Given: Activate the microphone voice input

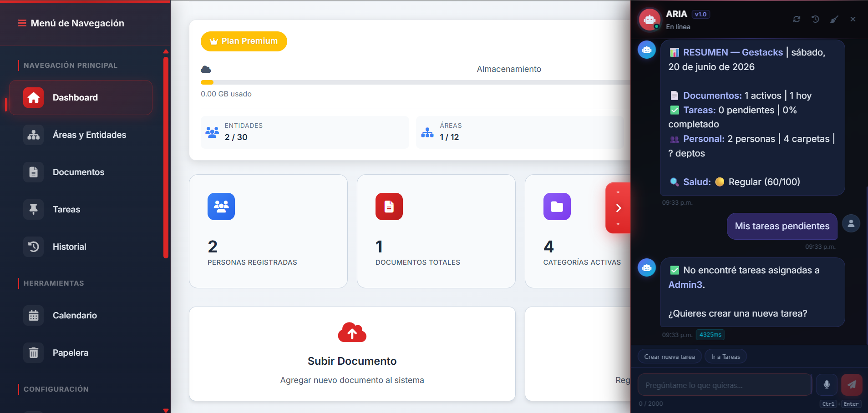Looking at the screenshot, I should [827, 385].
